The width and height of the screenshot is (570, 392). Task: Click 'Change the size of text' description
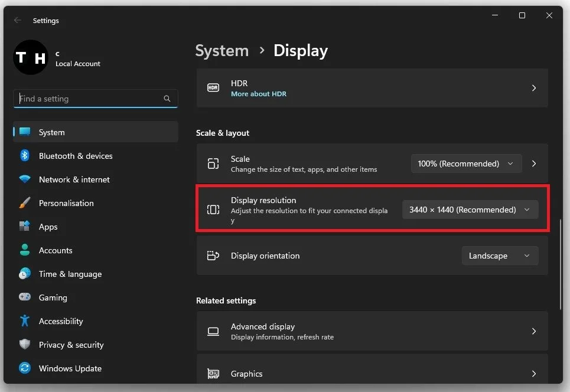click(304, 169)
